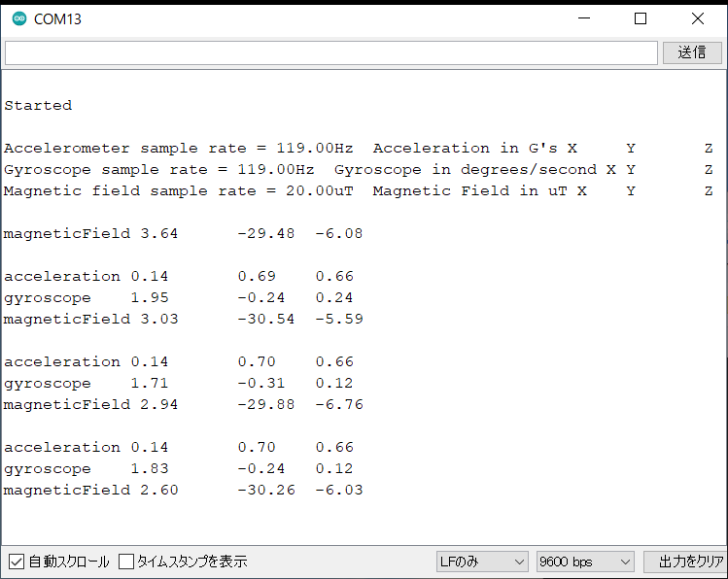Click the Arduino logo in title bar
Viewport: 728px width, 579px height.
[x=19, y=18]
